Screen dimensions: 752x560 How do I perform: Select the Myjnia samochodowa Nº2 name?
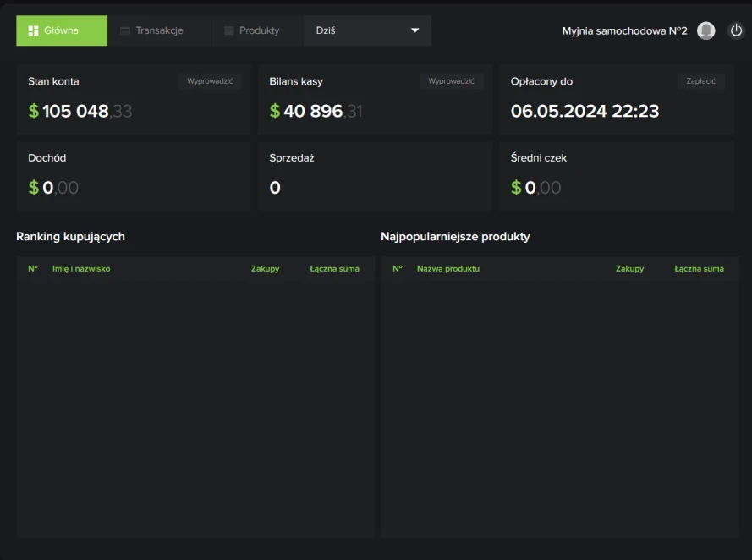tap(624, 31)
